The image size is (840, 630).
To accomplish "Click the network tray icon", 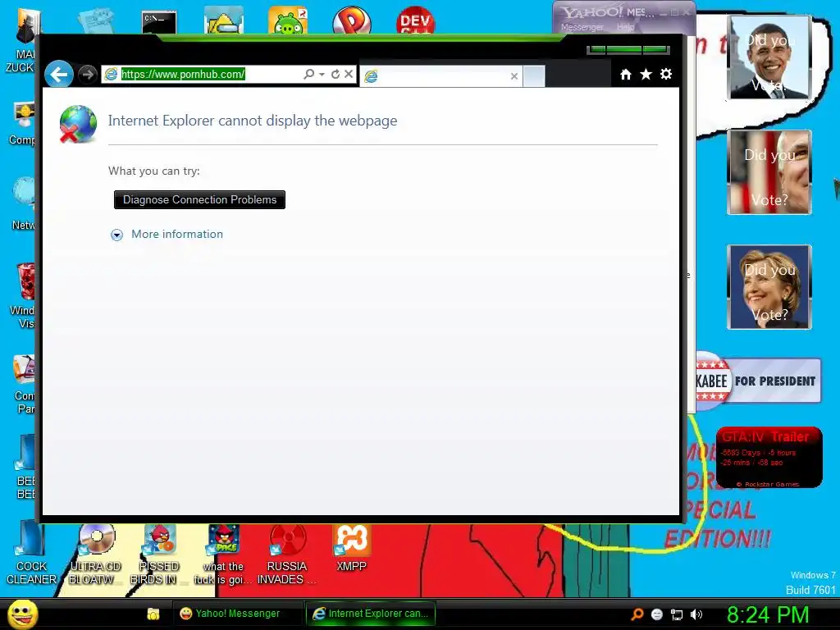I will [x=677, y=614].
